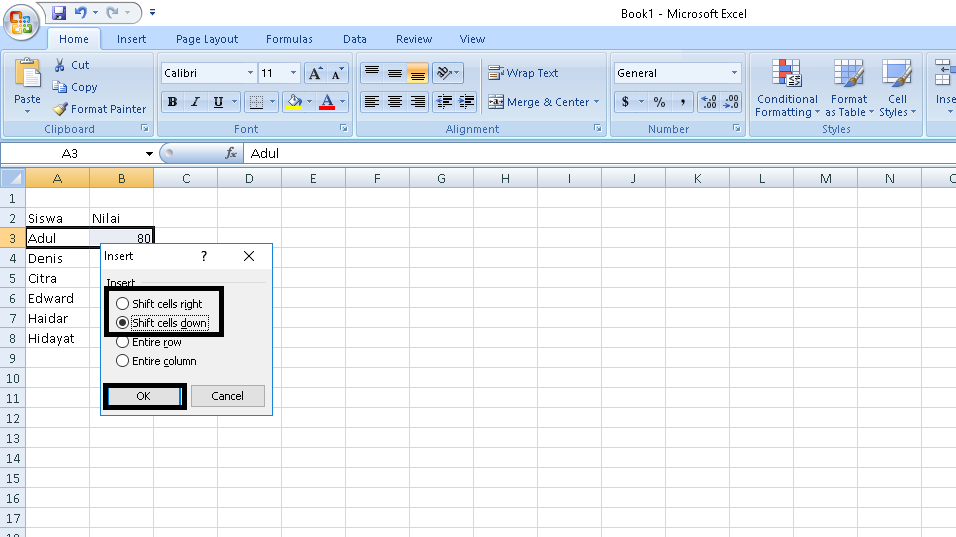Click the Cut scissors icon
This screenshot has width=956, height=537.
pyautogui.click(x=60, y=65)
